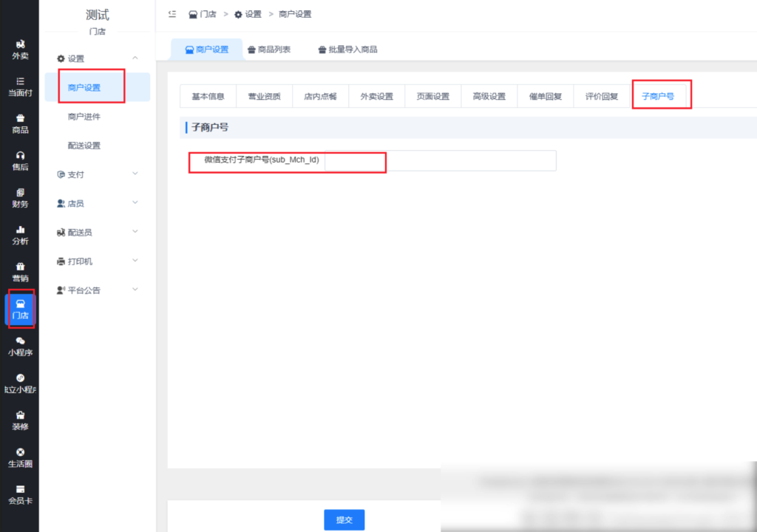
Task: Open the 装修 decoration section
Action: tap(19, 420)
